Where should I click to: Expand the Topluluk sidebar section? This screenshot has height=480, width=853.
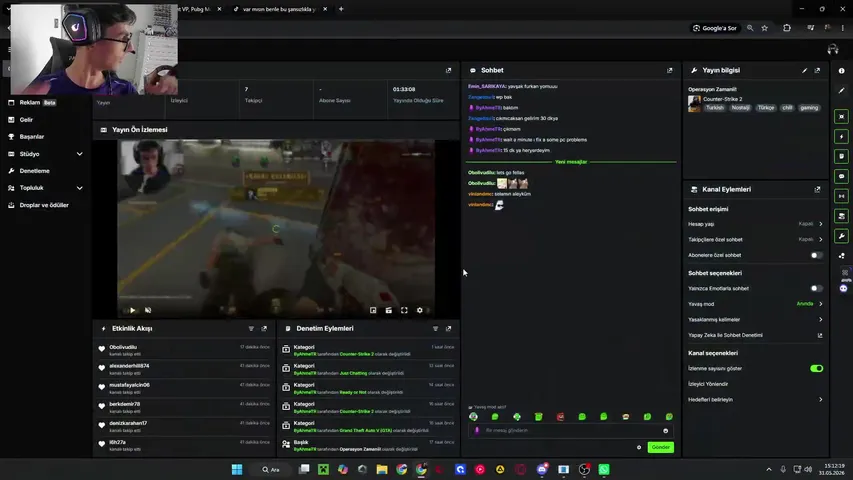(x=79, y=188)
